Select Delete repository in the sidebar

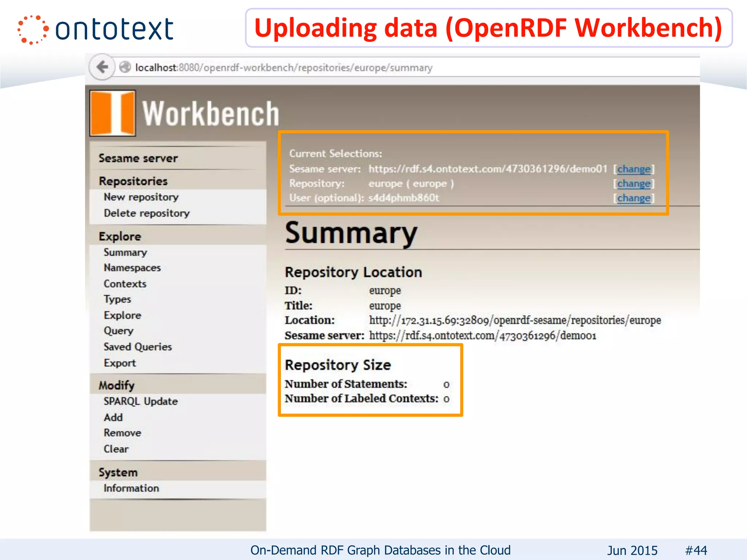pos(147,213)
